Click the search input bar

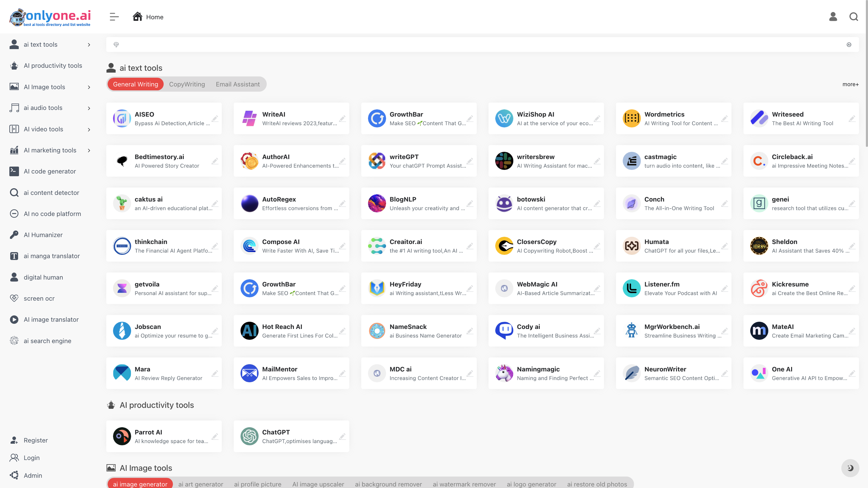[x=482, y=45]
